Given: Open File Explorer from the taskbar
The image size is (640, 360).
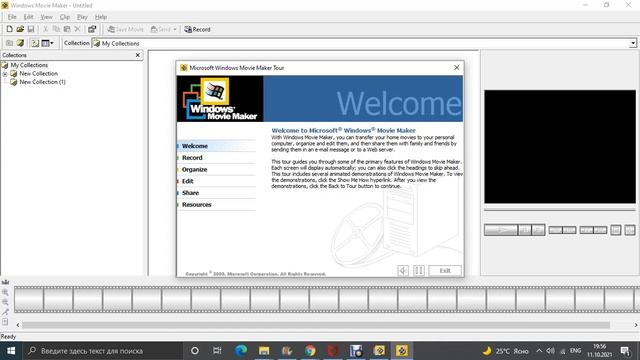Looking at the screenshot, I should coord(264,351).
